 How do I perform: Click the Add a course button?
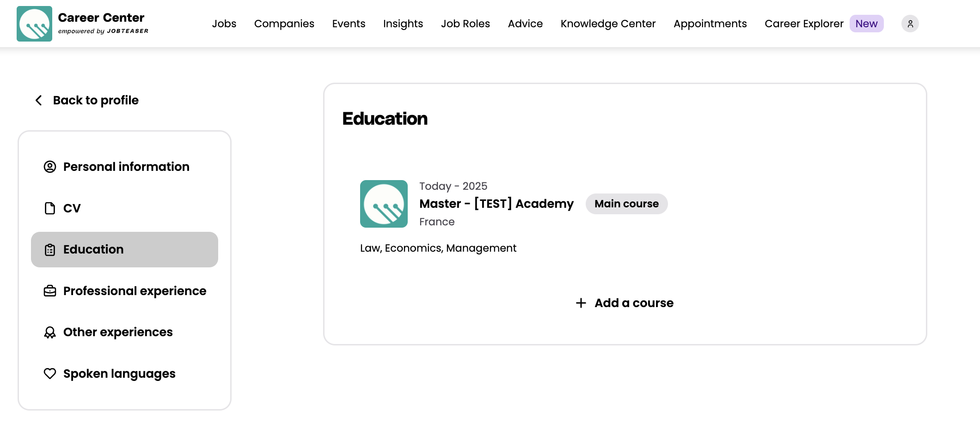[625, 303]
